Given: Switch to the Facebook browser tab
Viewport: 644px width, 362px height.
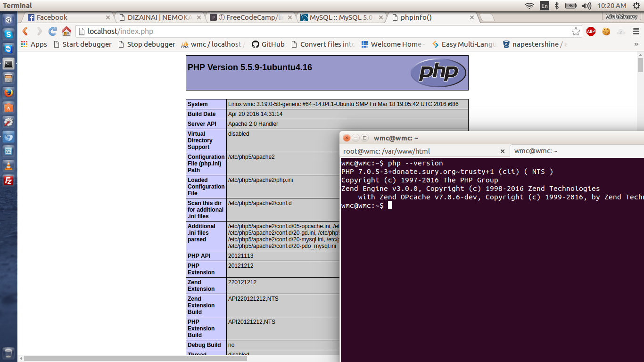Looking at the screenshot, I should click(x=66, y=17).
